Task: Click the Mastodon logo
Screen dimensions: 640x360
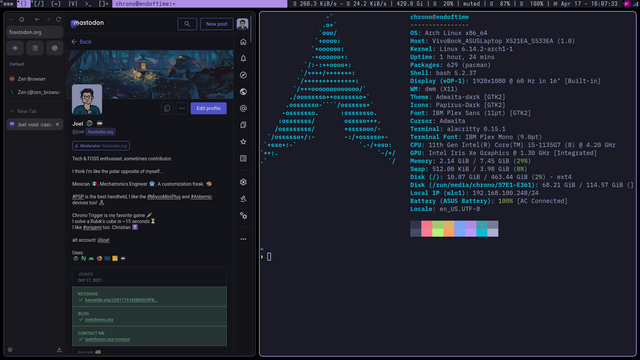Action: point(87,23)
